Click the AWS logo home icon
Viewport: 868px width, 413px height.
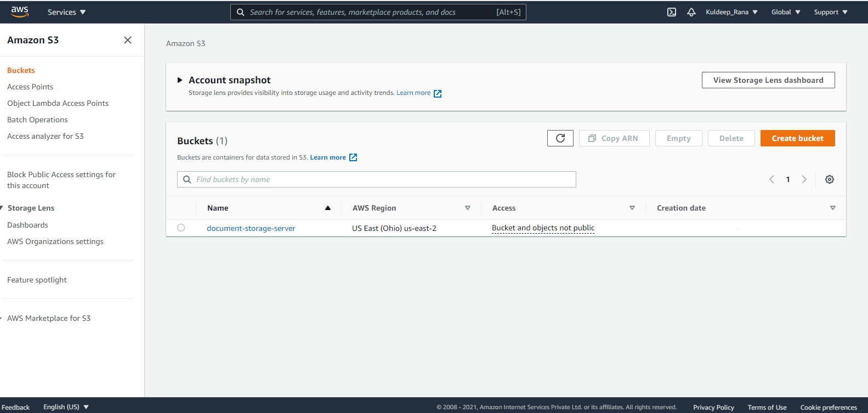point(20,12)
